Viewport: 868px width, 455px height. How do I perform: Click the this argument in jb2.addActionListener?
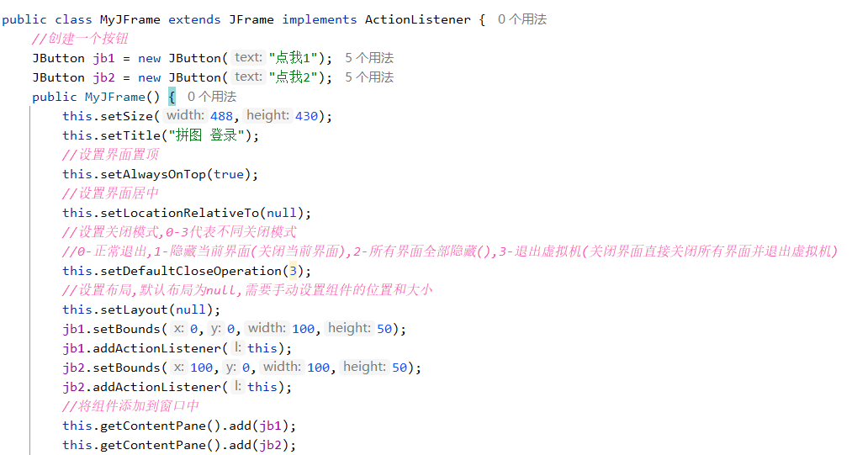pos(262,388)
